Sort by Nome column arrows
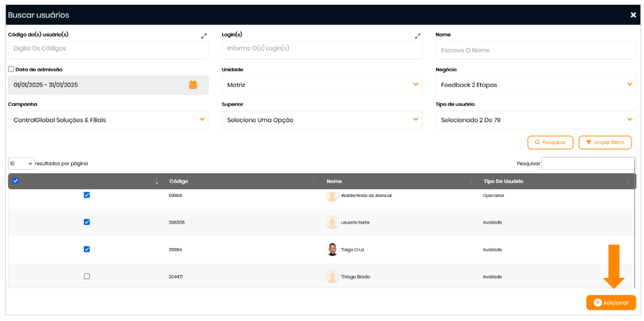Viewport: 644px width, 321px height. coord(471,181)
